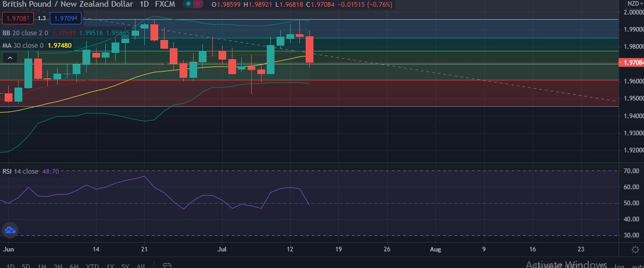Click the British Pound / New Zealand Dollar symbol title
Screen dimensions: 644x268
[x=67, y=4]
